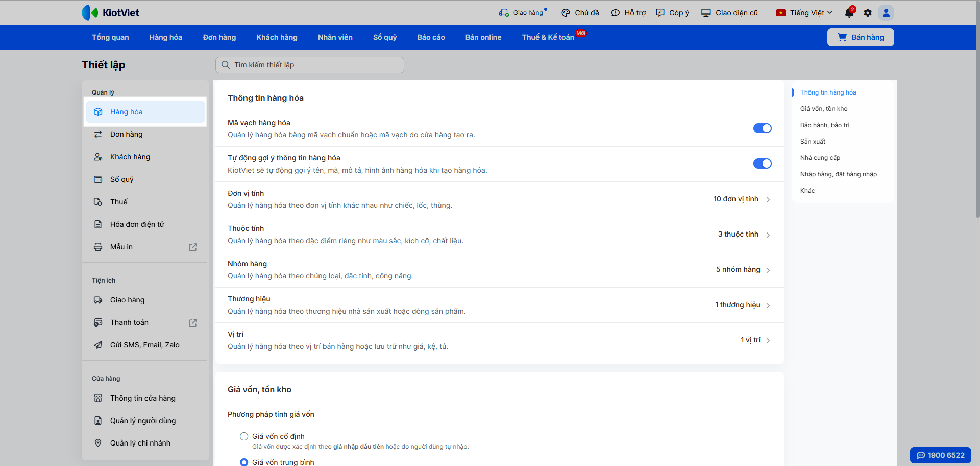
Task: Open the notifications bell
Action: [849, 13]
